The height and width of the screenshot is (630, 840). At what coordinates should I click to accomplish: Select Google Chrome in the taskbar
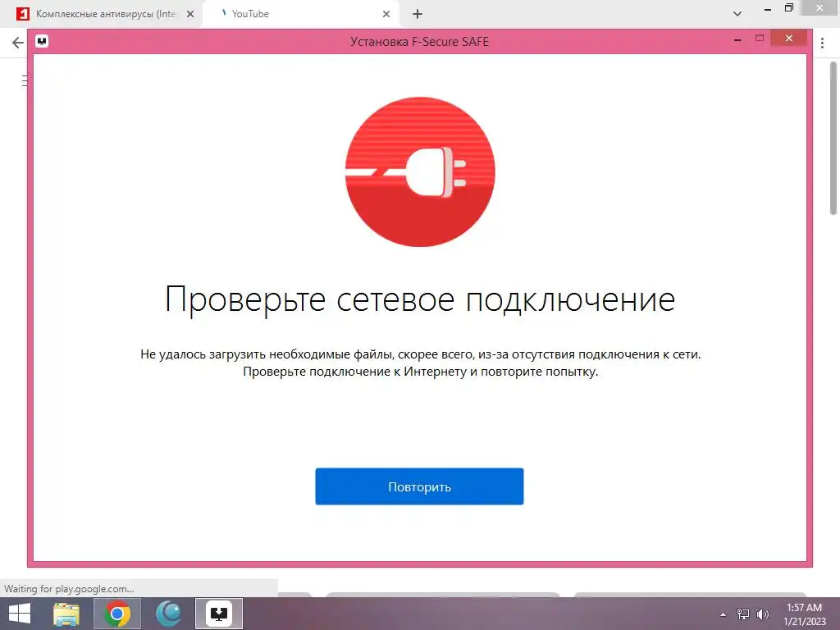(116, 614)
